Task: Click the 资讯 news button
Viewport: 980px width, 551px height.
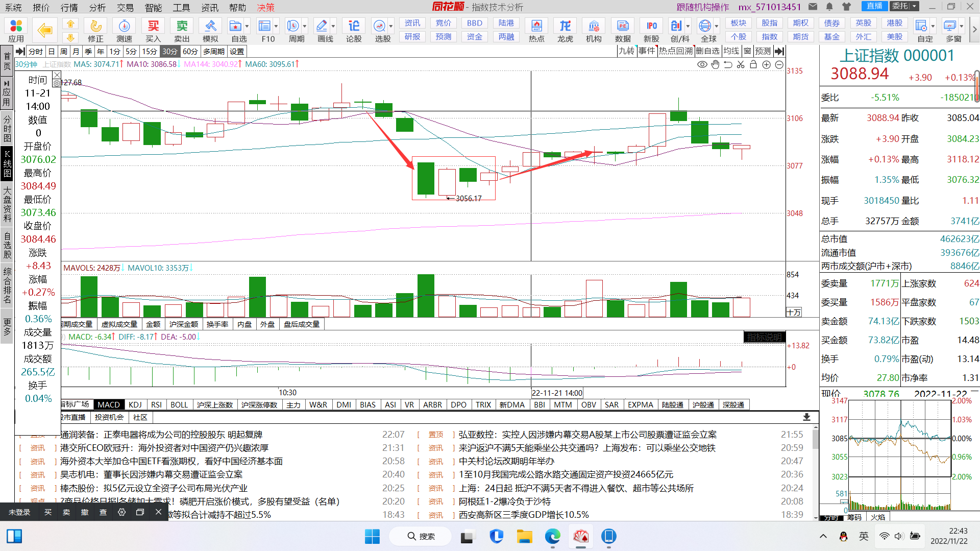Action: click(412, 23)
